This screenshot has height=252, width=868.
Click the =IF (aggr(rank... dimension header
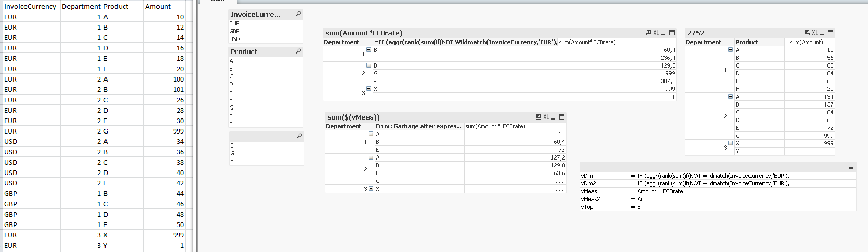[465, 42]
